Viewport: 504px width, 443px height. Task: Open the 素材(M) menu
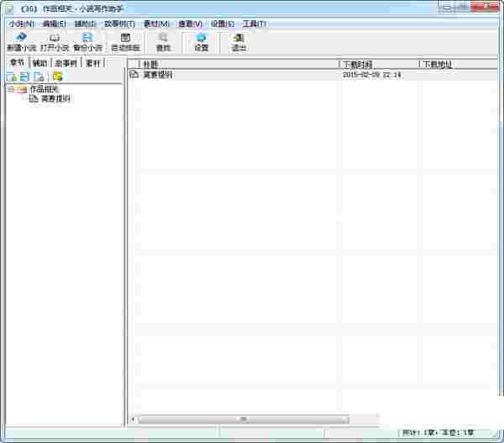click(156, 24)
